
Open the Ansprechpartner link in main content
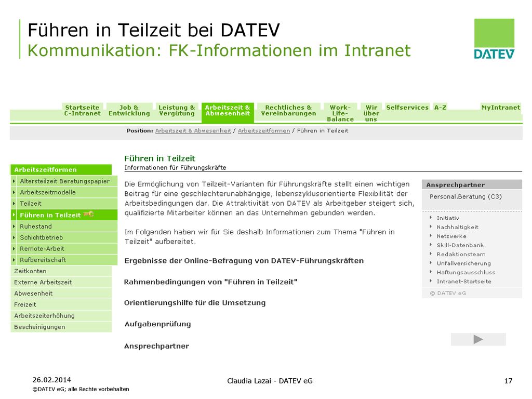[x=156, y=347]
